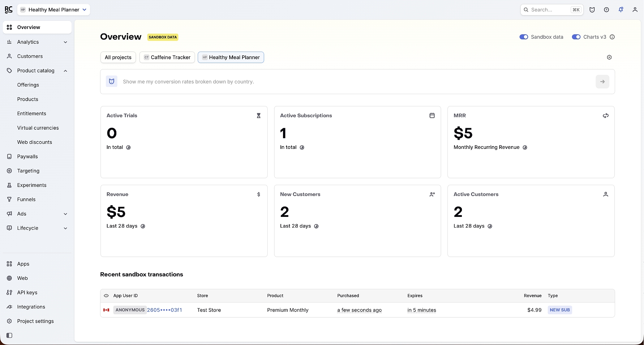Click chart icon beside Active Customers Last 28 days
644x345 pixels.
490,226
